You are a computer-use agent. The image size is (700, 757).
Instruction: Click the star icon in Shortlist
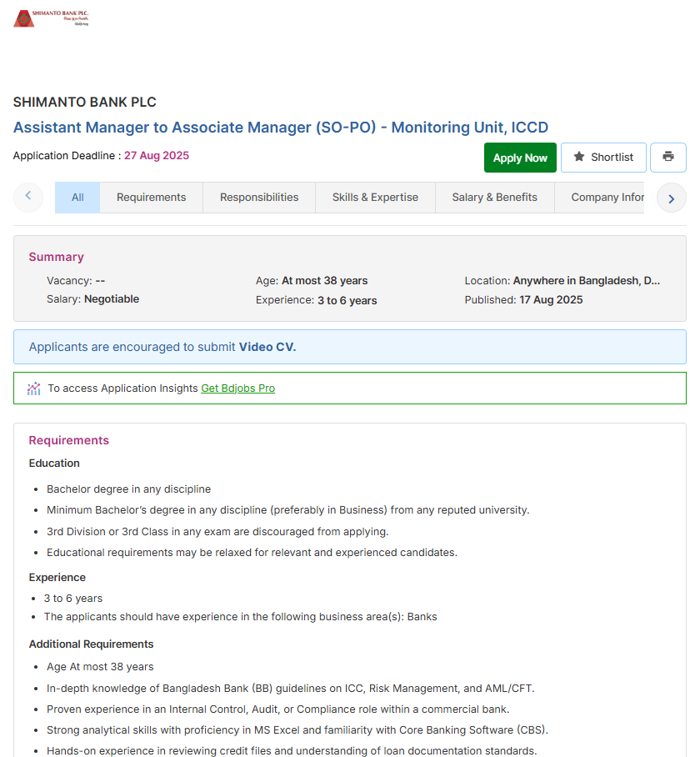tap(579, 157)
